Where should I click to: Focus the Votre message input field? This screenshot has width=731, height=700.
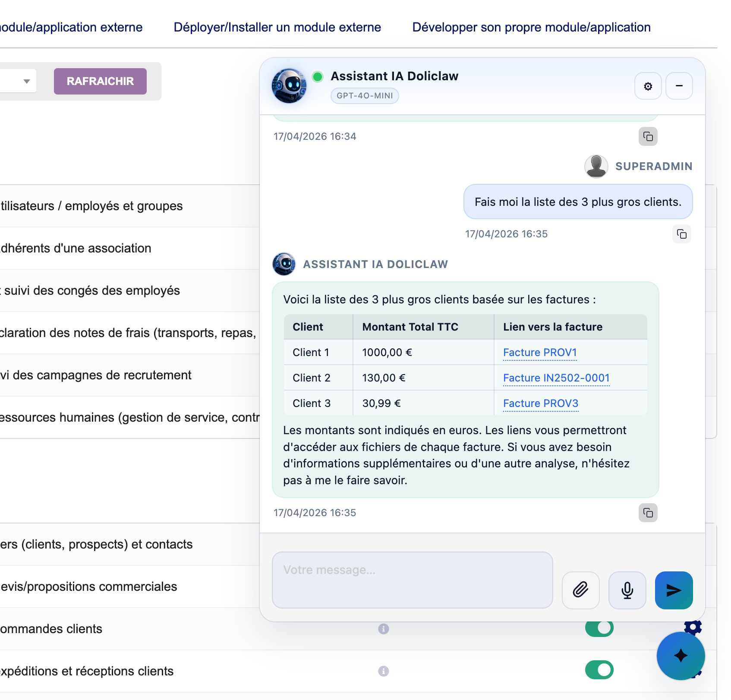[x=412, y=580]
